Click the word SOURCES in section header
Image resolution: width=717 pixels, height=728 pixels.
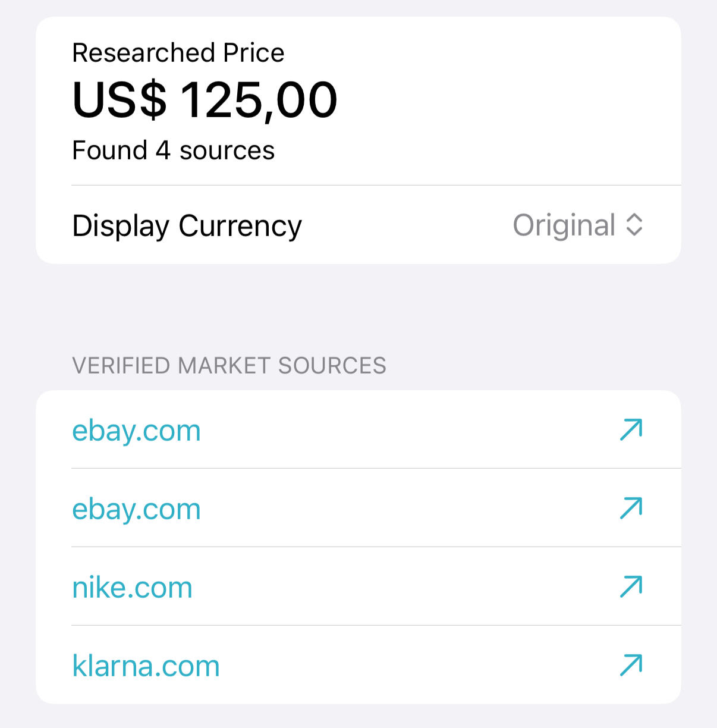[x=332, y=366]
